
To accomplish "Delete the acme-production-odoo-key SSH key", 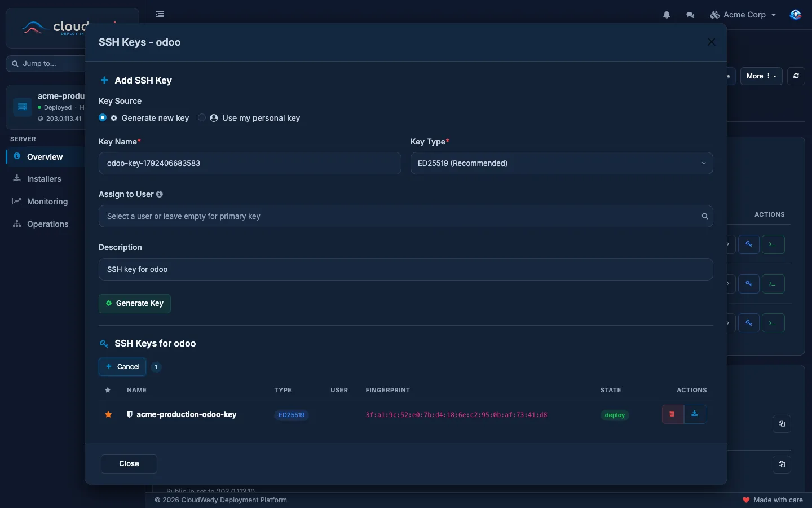I will tap(672, 414).
